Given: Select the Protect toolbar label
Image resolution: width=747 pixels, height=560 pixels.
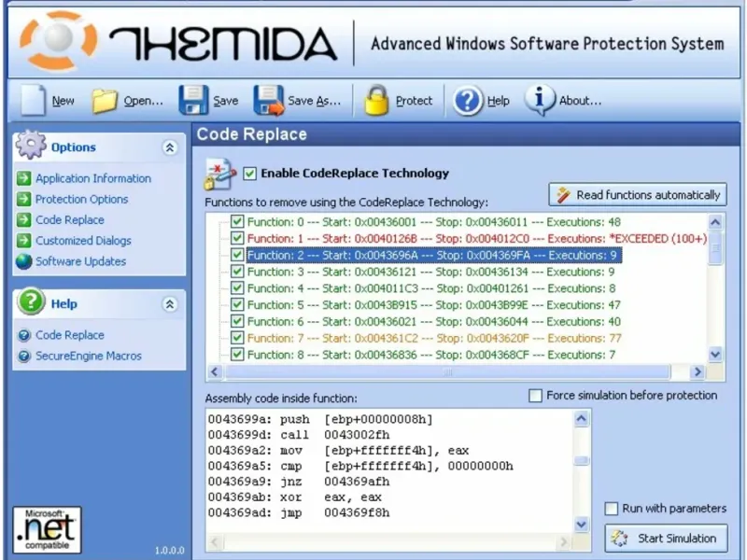Looking at the screenshot, I should pyautogui.click(x=414, y=101).
